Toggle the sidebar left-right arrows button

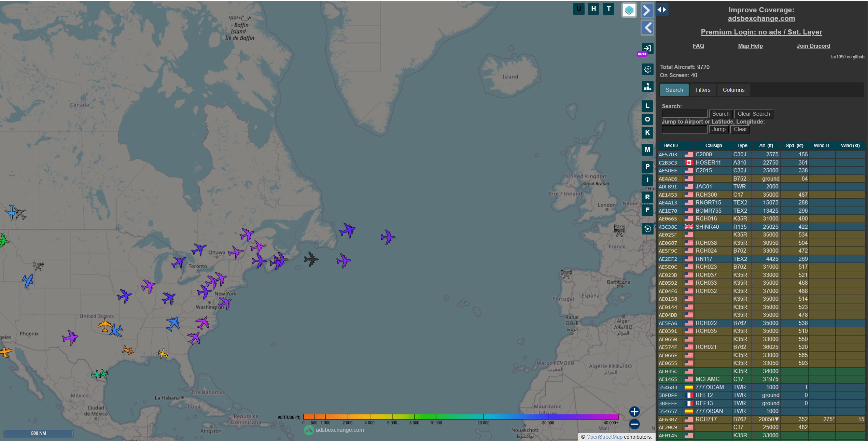click(662, 10)
